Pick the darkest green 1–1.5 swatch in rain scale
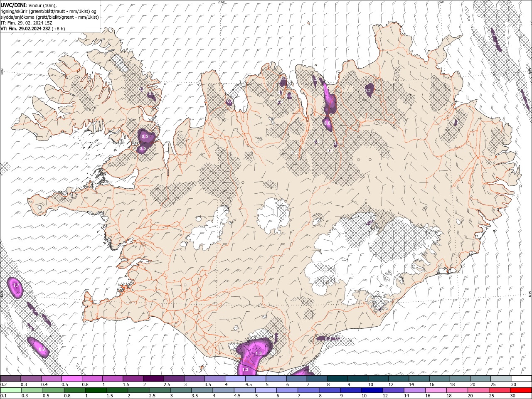532x399 pixels. coord(96,391)
